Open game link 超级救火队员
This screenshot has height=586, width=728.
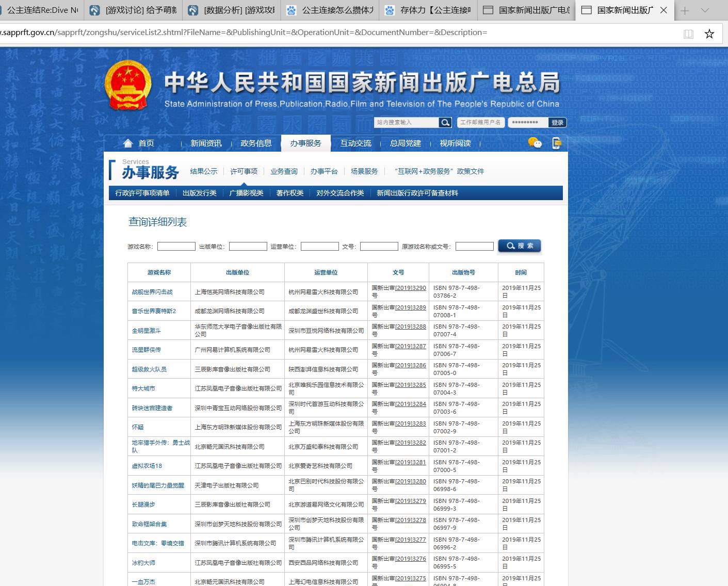click(x=149, y=369)
